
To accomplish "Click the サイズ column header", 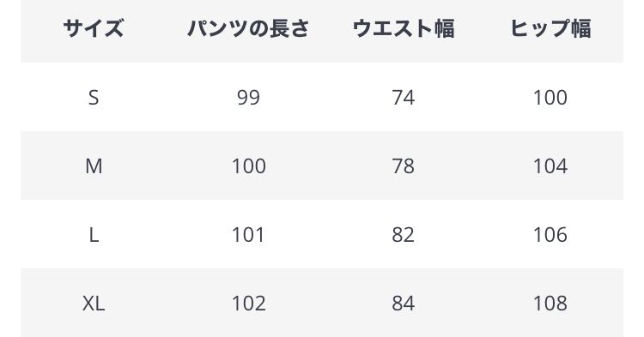I will 94,28.
